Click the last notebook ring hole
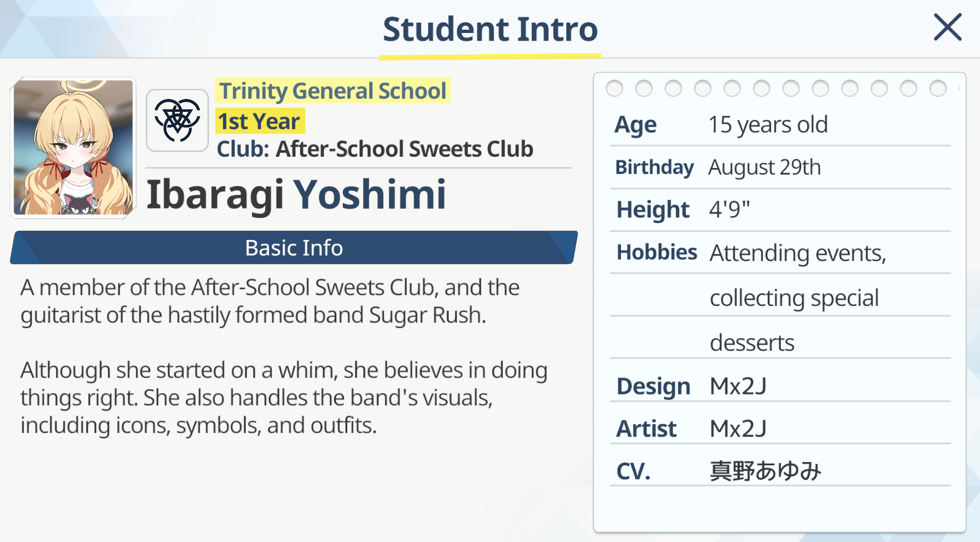The image size is (980, 542). coord(938,88)
